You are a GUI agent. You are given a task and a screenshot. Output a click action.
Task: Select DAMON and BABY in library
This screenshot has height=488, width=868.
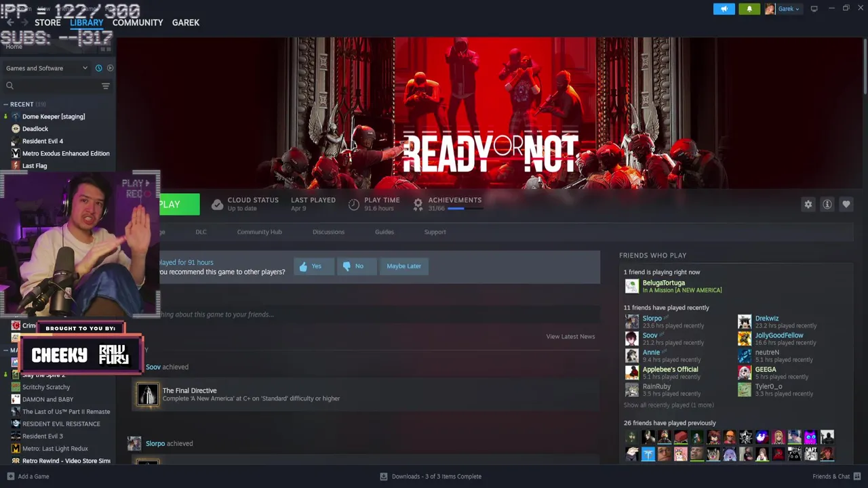point(47,399)
